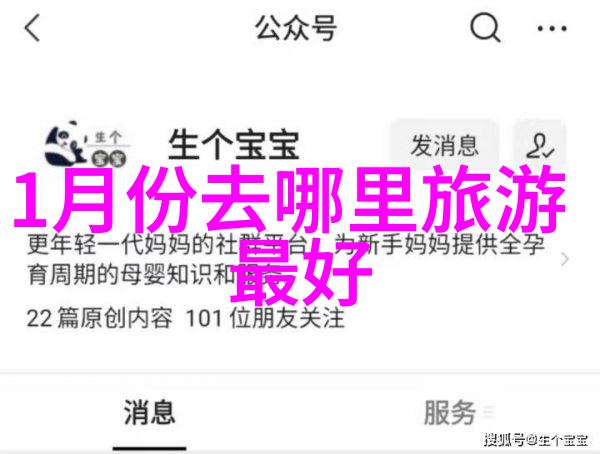600x454 pixels.
Task: Switch to the 服务 tab
Action: point(450,412)
